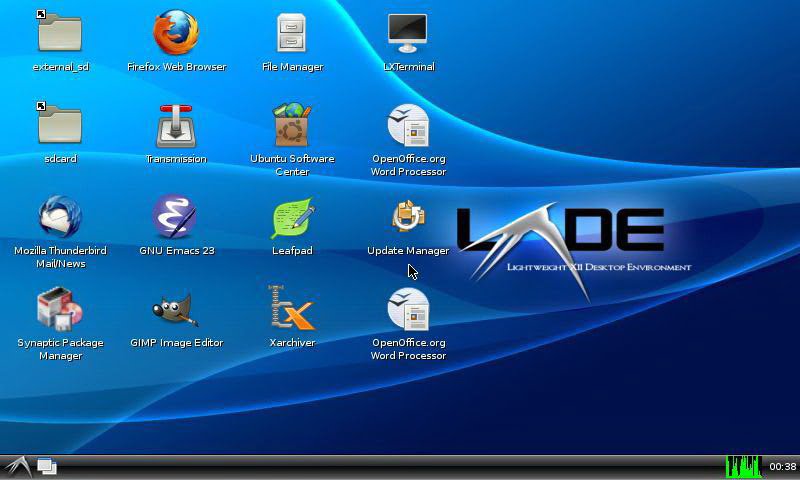Open the external_sd folder shortcut
This screenshot has height=480, width=800.
click(60, 32)
